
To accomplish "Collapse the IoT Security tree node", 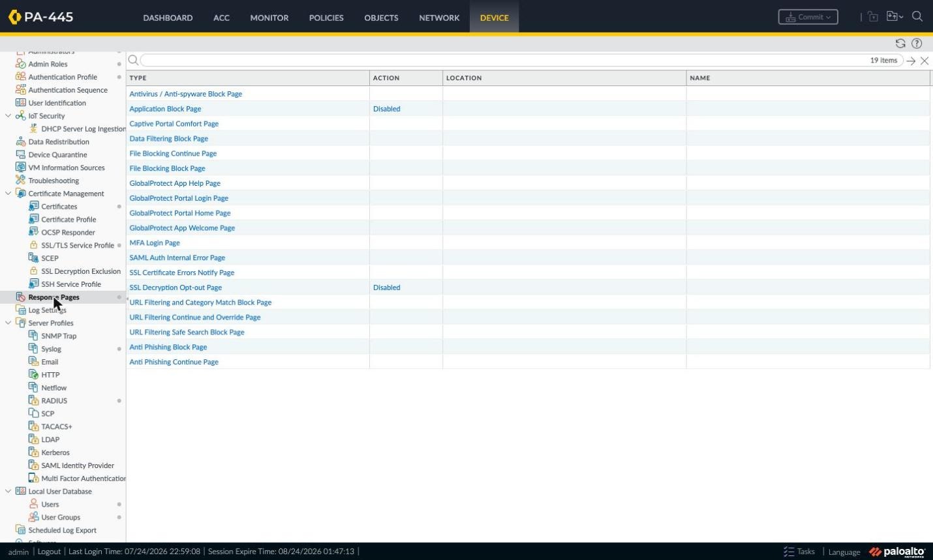I will [8, 116].
